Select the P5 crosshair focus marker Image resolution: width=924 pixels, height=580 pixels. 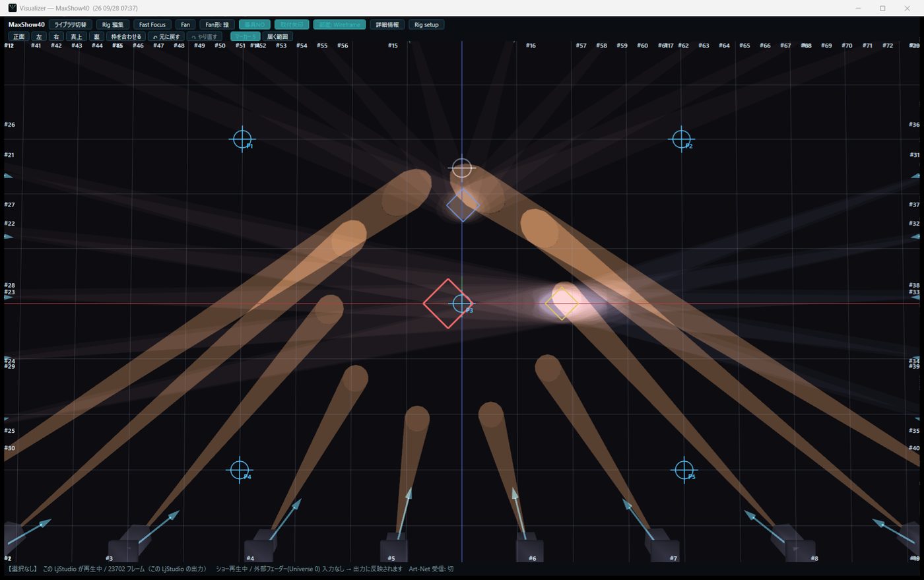684,470
